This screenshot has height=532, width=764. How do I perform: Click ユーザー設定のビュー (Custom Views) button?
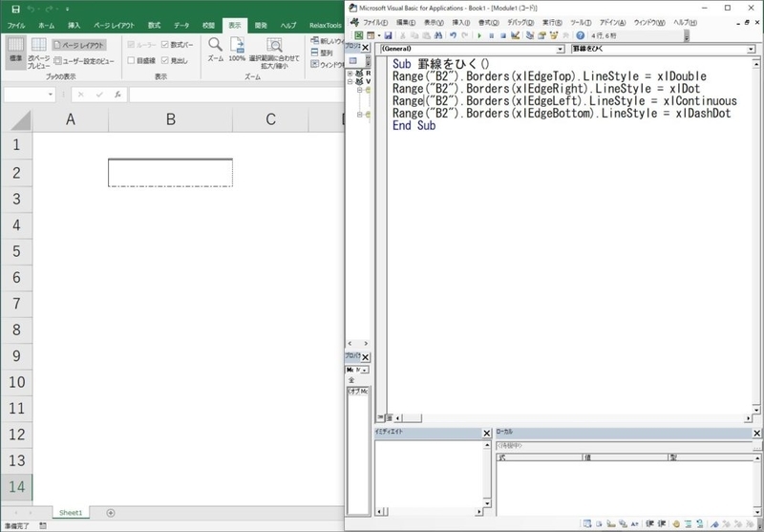click(84, 61)
